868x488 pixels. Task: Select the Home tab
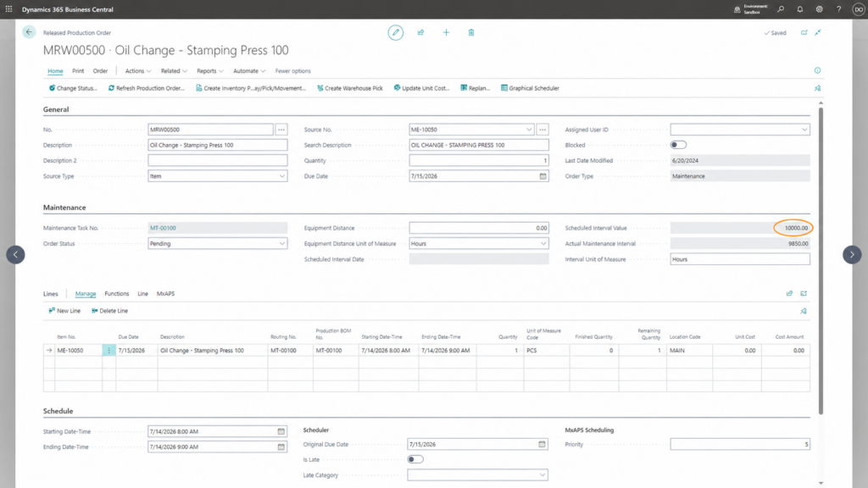pyautogui.click(x=55, y=71)
